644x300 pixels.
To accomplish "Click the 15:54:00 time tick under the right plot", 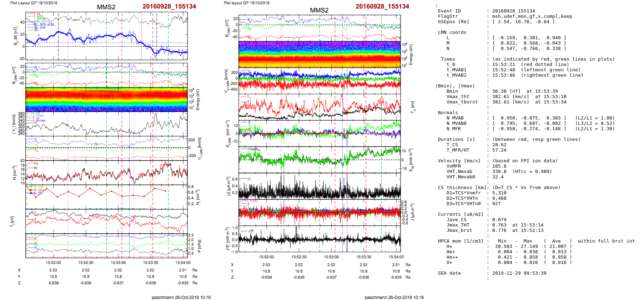I will (x=396, y=257).
